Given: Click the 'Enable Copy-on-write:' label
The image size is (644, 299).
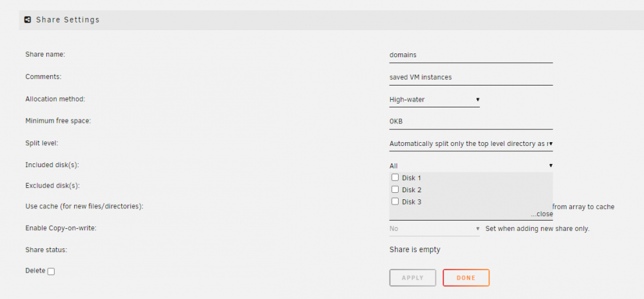Looking at the screenshot, I should 61,228.
